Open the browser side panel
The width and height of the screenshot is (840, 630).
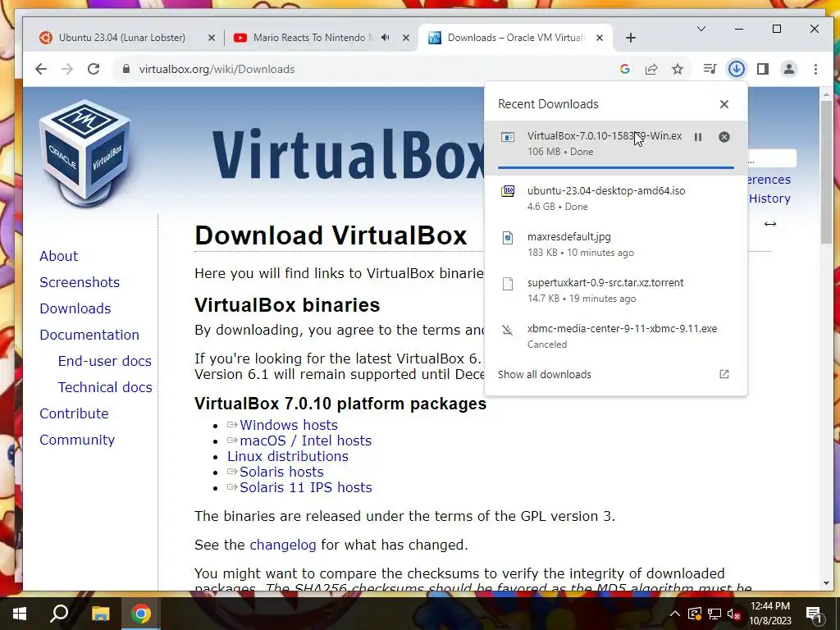(763, 69)
